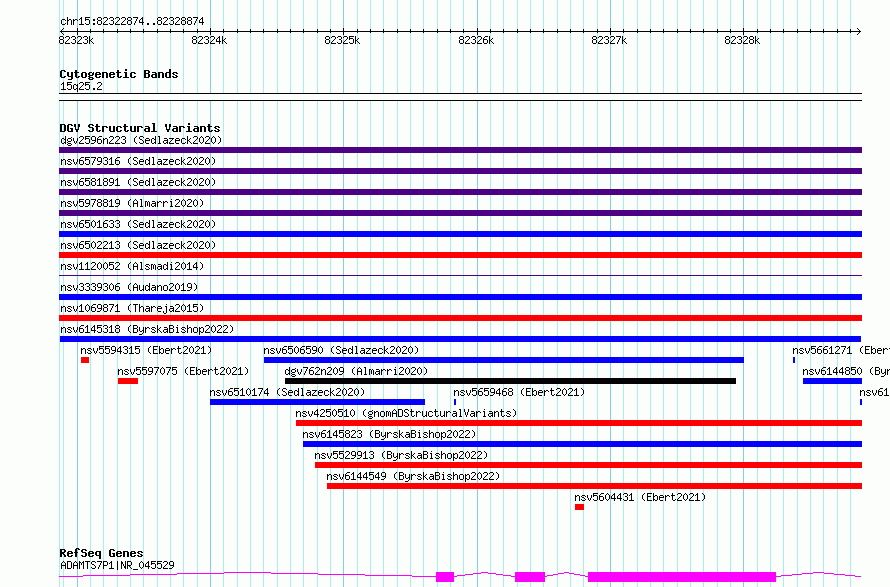Select nsv6510174 (Sedlazeck2020) label
The image size is (890, 587).
pos(287,392)
